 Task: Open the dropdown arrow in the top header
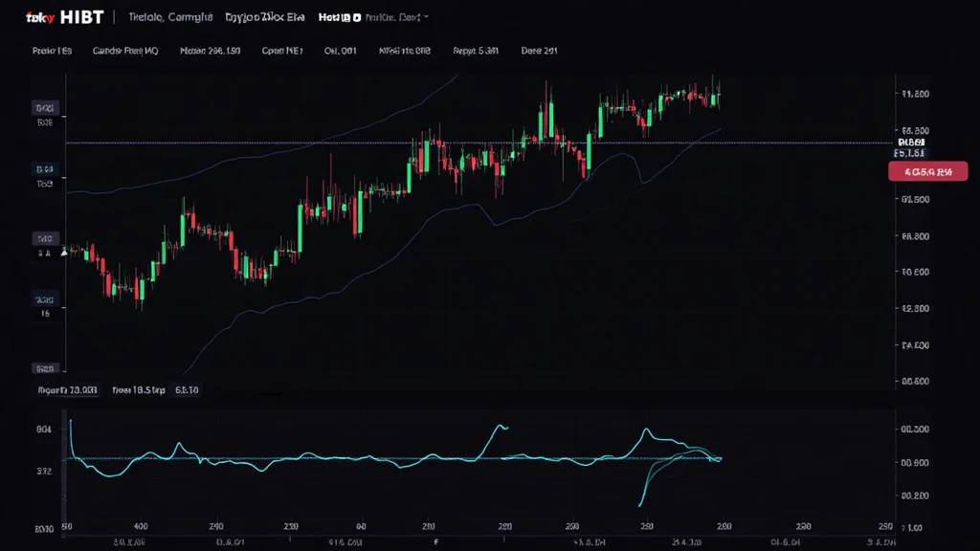click(x=426, y=17)
